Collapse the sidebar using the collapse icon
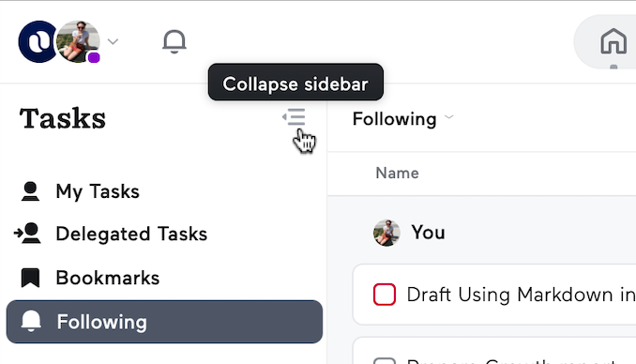 pos(294,117)
